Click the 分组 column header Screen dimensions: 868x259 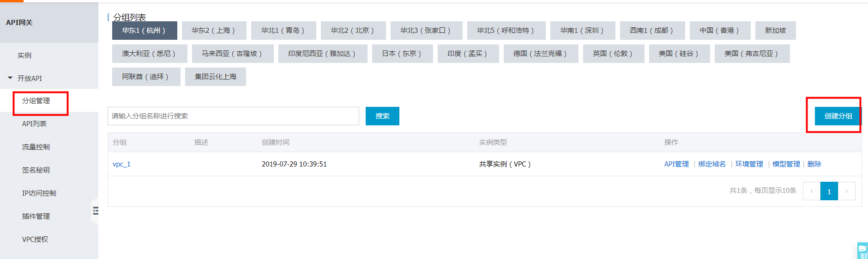coord(120,142)
